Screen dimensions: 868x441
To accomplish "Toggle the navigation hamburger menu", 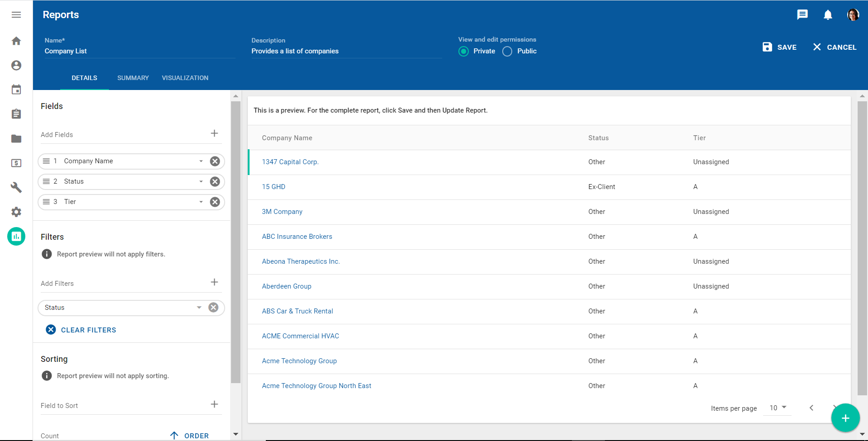I will (16, 14).
